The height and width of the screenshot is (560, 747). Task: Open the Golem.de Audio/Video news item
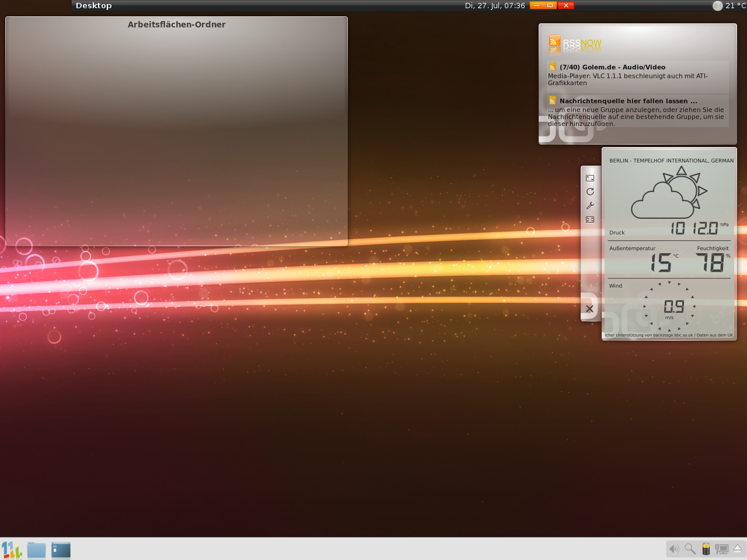[612, 67]
